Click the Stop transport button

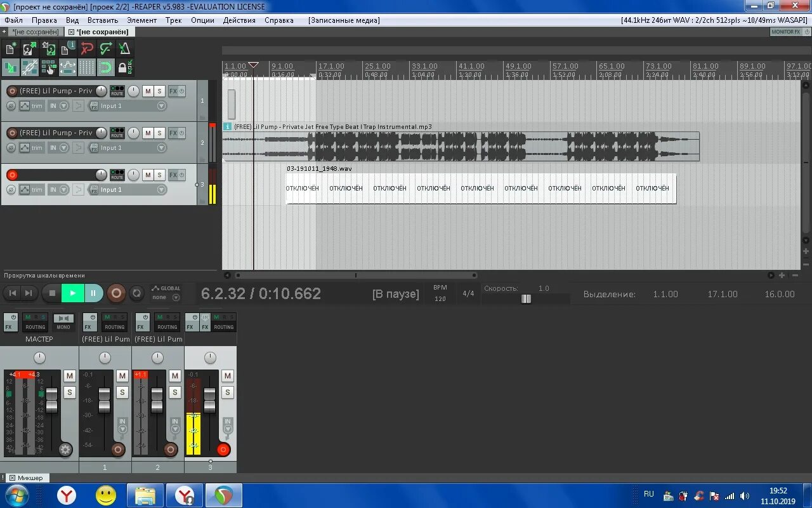pyautogui.click(x=52, y=293)
